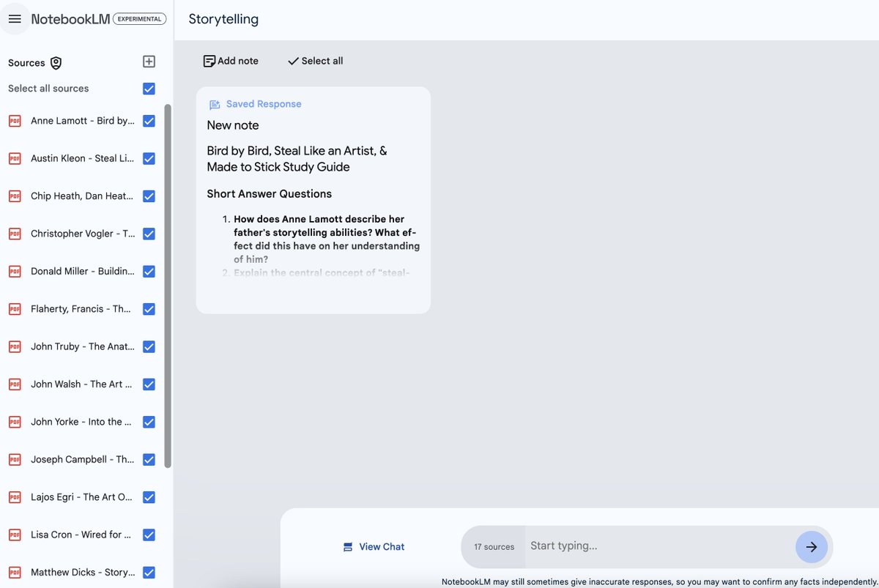Click the NotebookLM logo text
This screenshot has width=879, height=588.
(70, 19)
